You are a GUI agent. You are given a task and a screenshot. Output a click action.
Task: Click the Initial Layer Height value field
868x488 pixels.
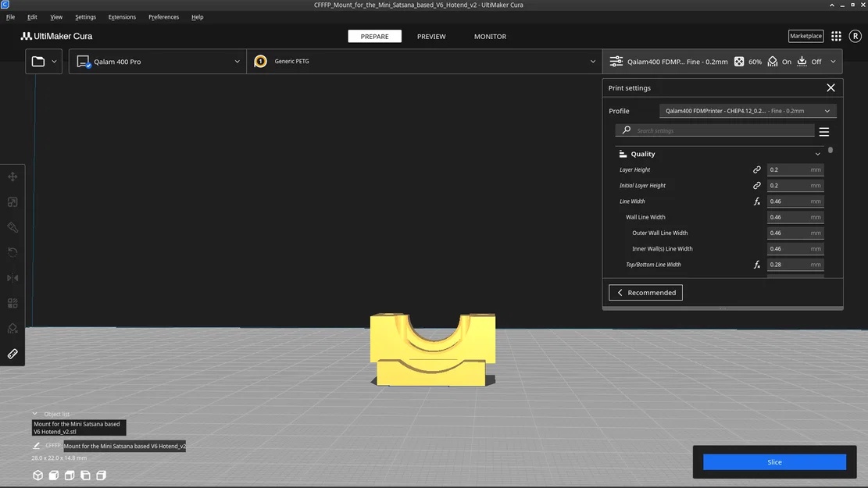(x=795, y=185)
